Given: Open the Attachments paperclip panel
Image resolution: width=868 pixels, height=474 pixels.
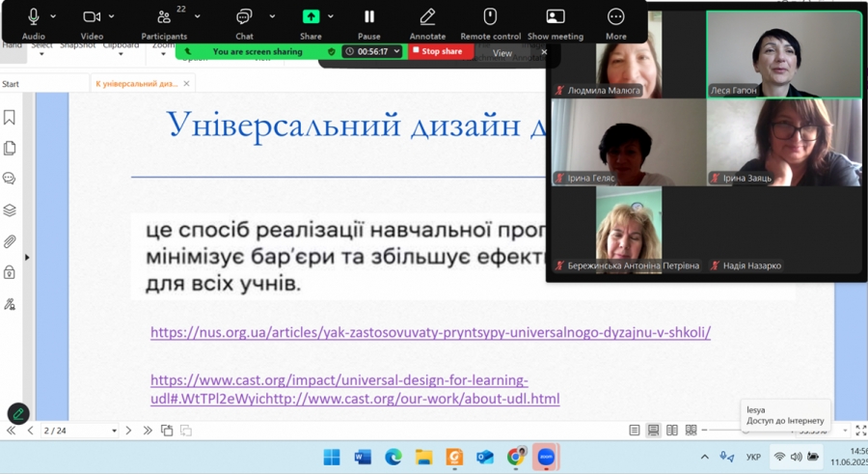Looking at the screenshot, I should pyautogui.click(x=10, y=241).
